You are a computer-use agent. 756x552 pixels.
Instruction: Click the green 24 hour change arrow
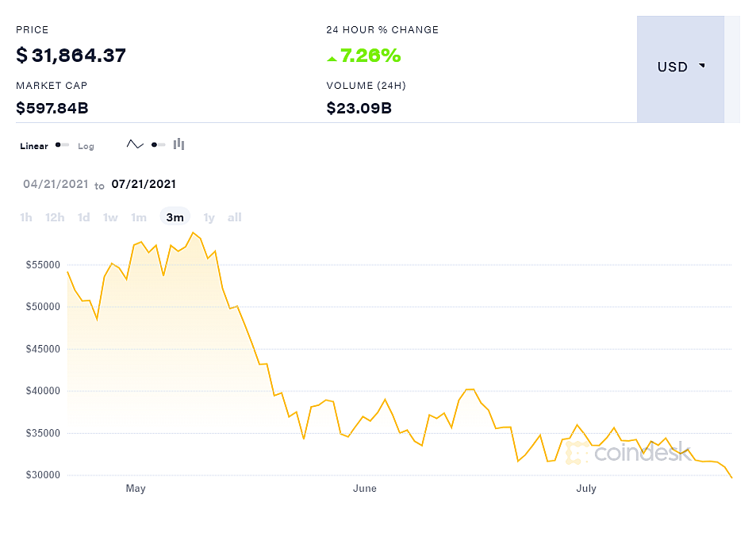tap(332, 57)
